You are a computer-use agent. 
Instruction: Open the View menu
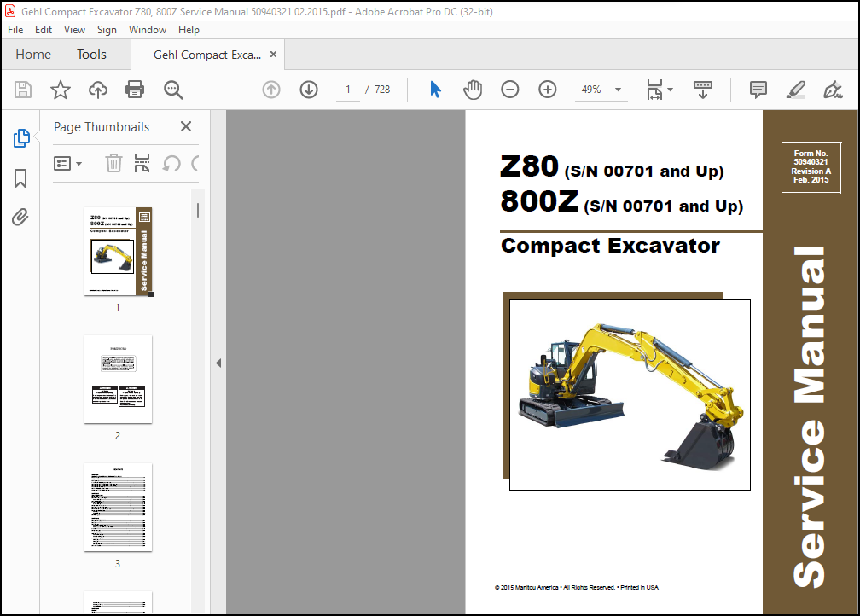(x=74, y=30)
